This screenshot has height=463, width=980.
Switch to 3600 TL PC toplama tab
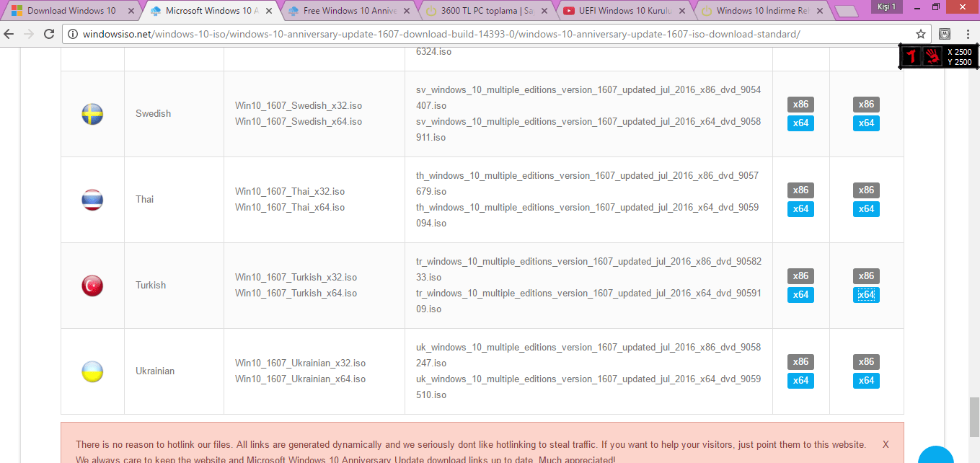point(488,11)
